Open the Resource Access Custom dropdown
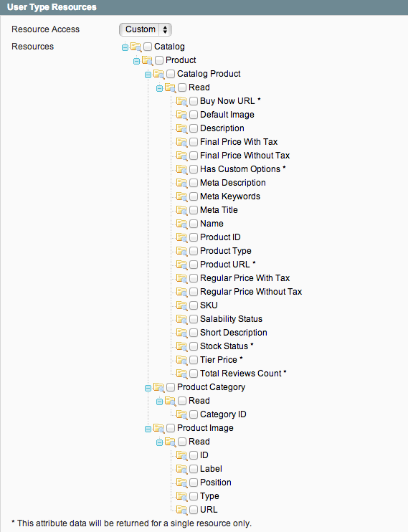The image size is (408, 532). (x=146, y=29)
